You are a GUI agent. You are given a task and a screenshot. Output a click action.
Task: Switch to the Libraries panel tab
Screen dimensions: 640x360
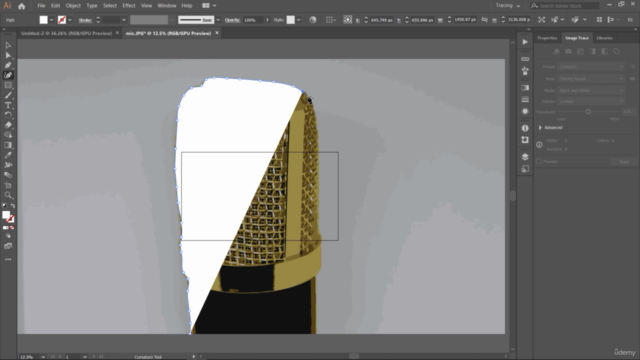(x=604, y=38)
